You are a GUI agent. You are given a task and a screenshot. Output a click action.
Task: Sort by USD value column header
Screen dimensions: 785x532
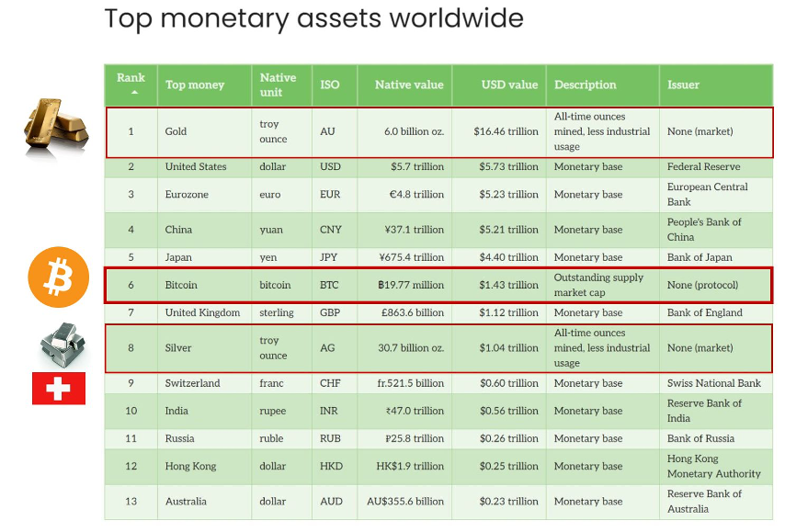tap(499, 85)
